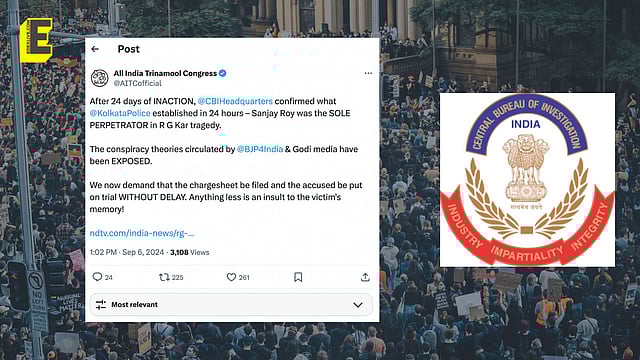Image resolution: width=640 pixels, height=360 pixels.
Task: Follow the ndtv.com article link
Action: pos(142,233)
